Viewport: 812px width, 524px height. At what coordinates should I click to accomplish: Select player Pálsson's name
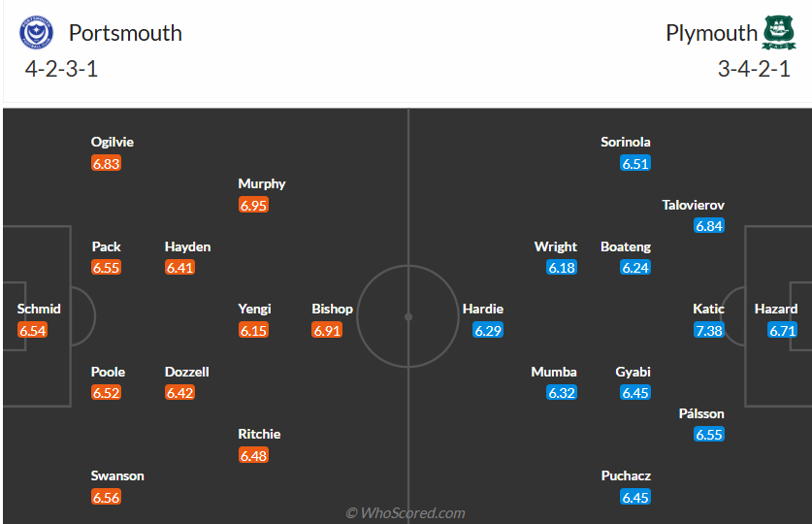[702, 414]
